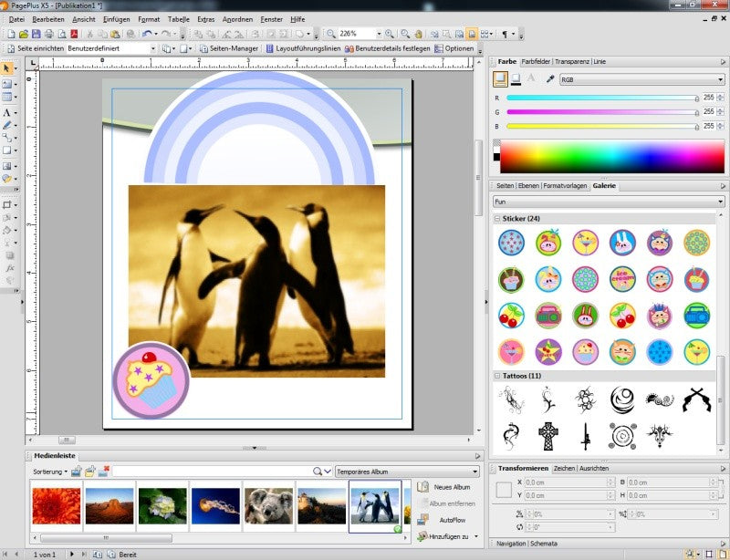The width and height of the screenshot is (730, 560).
Task: Open the Seiten-Manager
Action: 229,48
